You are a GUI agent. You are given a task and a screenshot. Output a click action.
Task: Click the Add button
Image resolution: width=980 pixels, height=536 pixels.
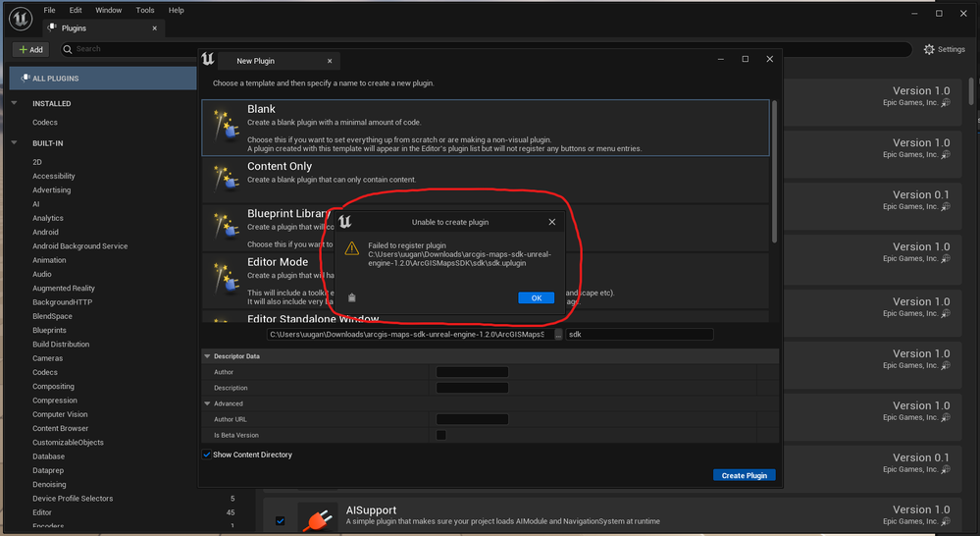pyautogui.click(x=30, y=49)
